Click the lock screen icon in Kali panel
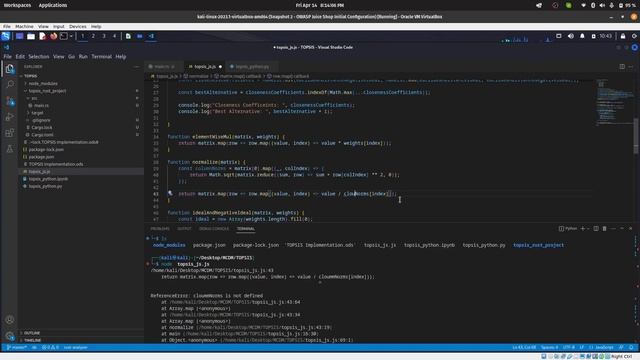Image resolution: width=640 pixels, height=360 pixels. coord(623,36)
